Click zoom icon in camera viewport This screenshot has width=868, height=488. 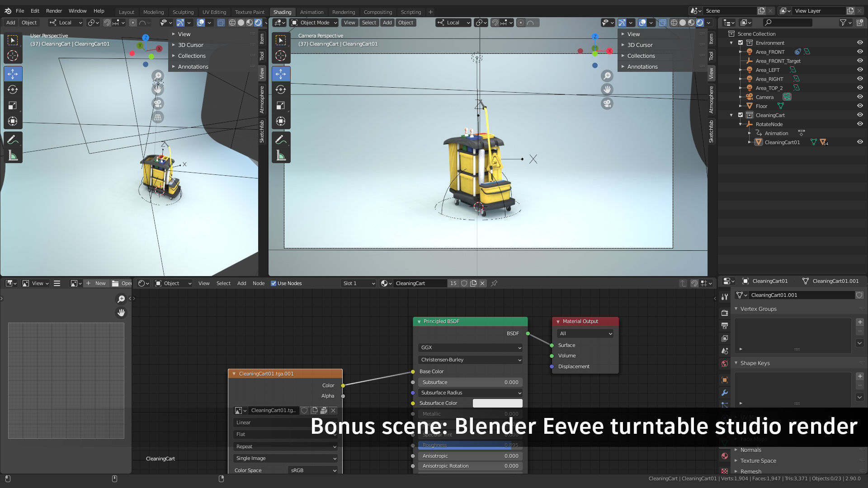[x=607, y=75]
